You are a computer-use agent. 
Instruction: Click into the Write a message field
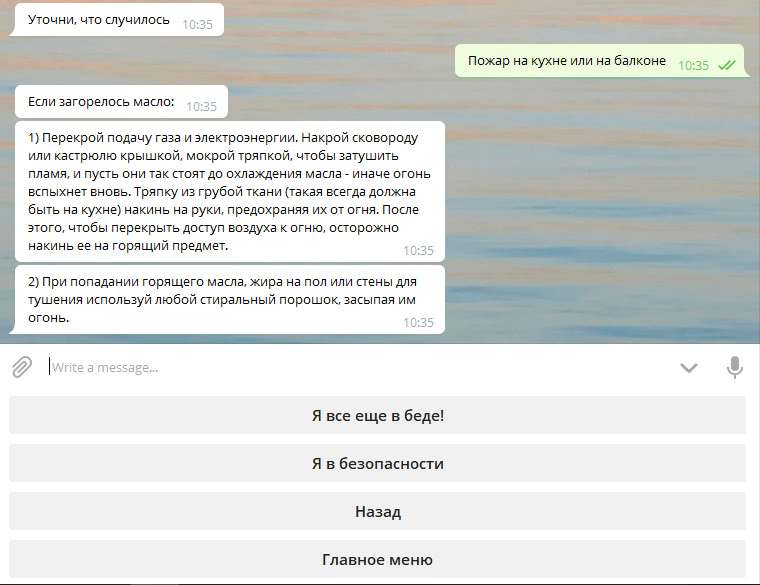point(359,367)
